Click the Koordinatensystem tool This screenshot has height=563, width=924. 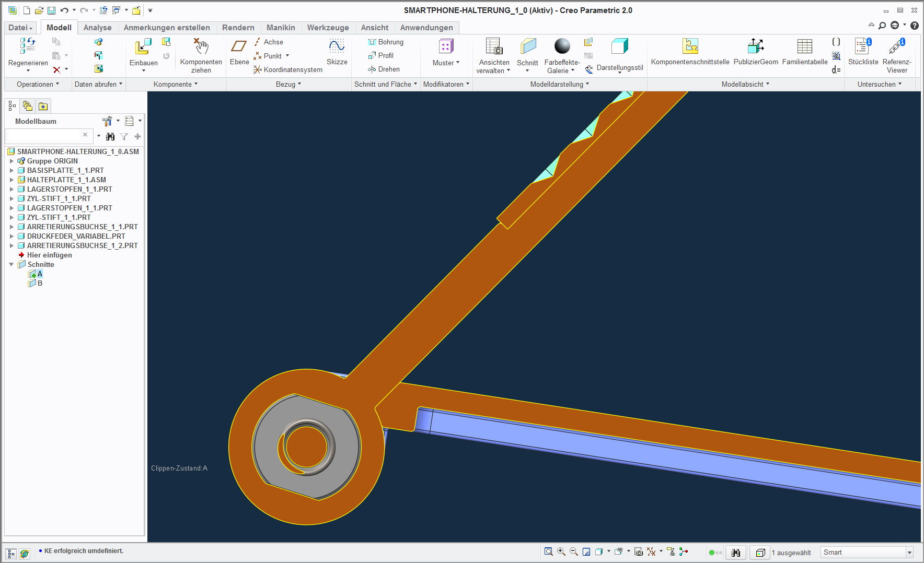[288, 69]
